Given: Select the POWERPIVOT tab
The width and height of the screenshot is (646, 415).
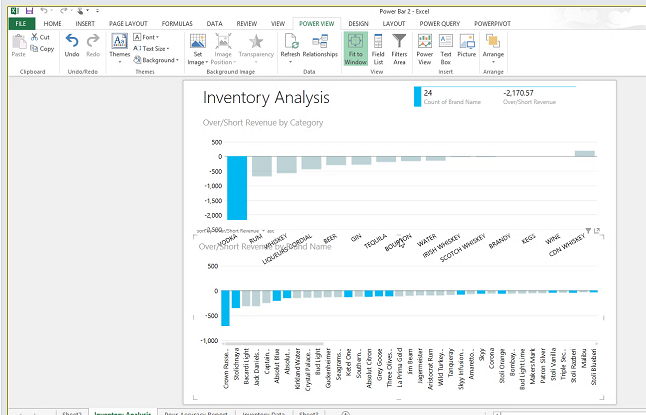Looking at the screenshot, I should click(x=492, y=23).
